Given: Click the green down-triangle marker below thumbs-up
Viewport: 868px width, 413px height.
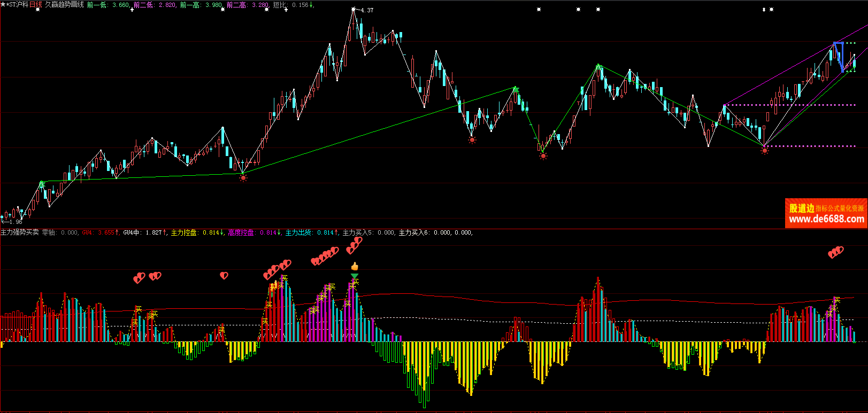Looking at the screenshot, I should [355, 276].
